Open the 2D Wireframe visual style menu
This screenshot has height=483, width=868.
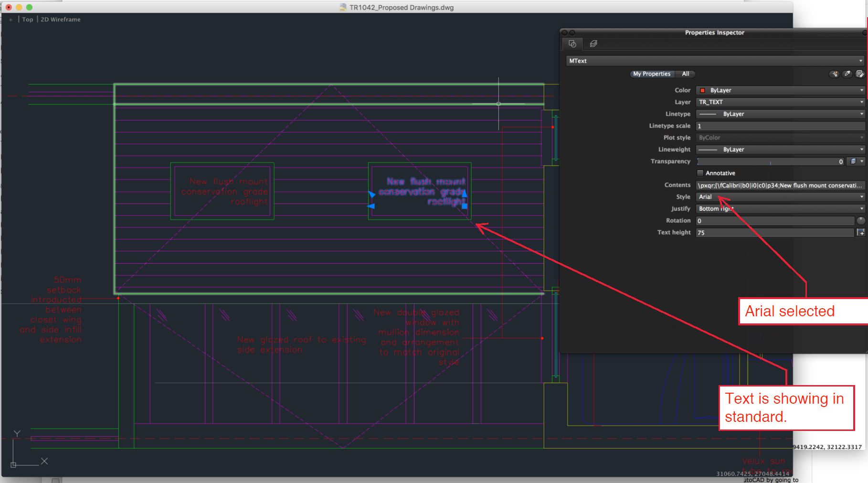61,20
